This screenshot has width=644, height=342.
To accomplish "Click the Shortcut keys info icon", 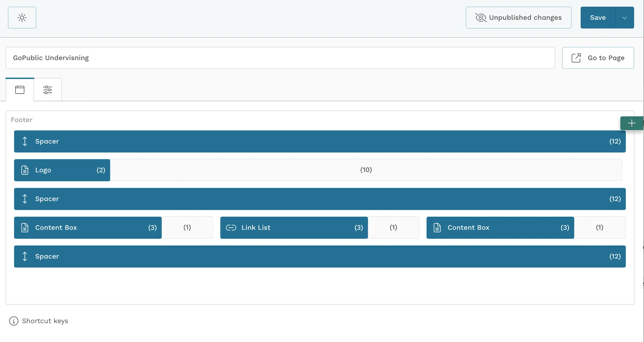I will (14, 321).
